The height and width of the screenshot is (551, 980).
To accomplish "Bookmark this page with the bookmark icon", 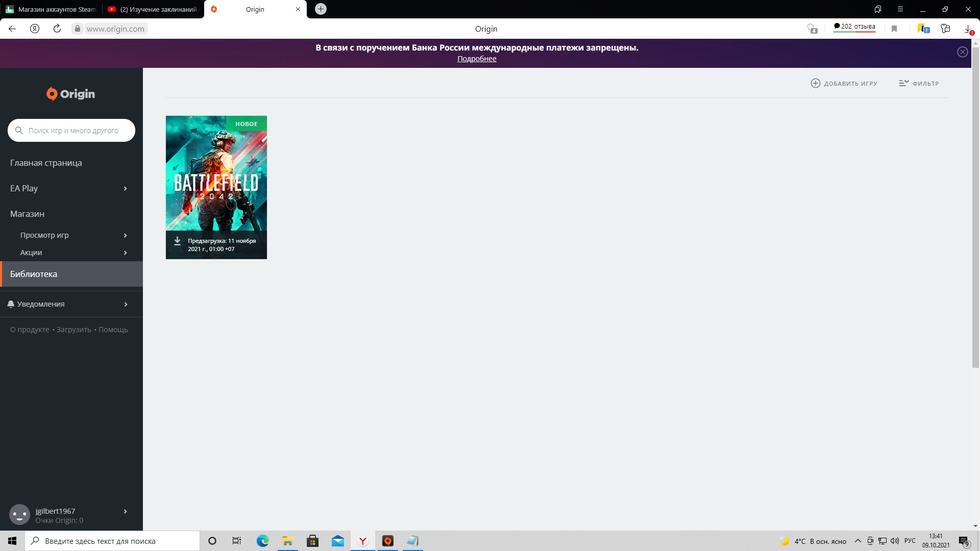I will (x=894, y=29).
